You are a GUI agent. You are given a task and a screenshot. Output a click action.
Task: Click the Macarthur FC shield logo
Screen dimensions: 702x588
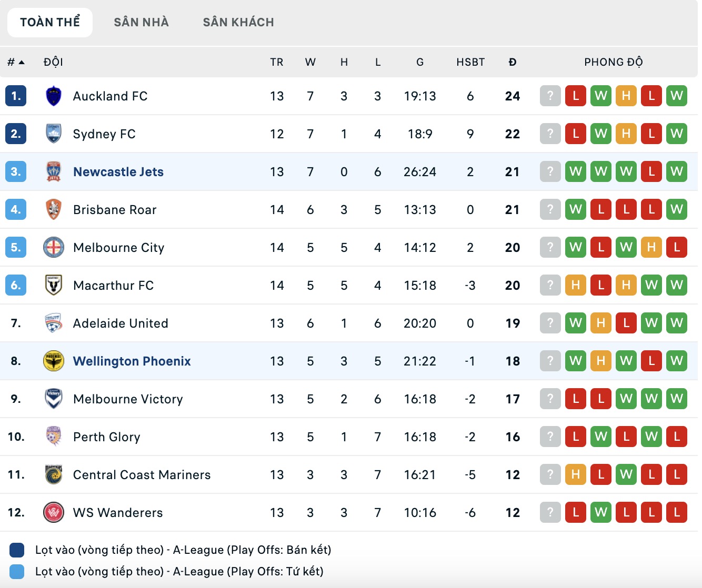tap(54, 286)
